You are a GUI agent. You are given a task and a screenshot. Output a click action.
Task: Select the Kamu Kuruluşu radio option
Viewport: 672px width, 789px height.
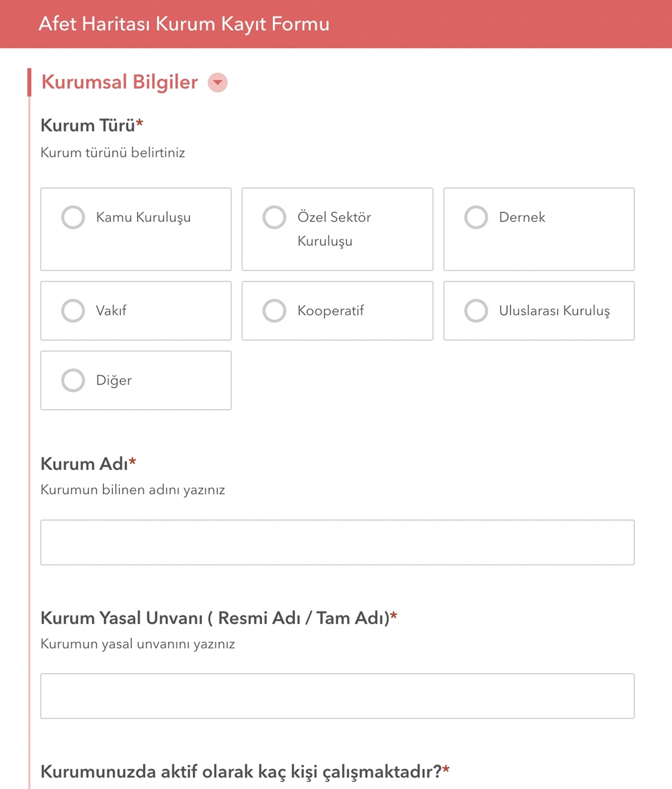pyautogui.click(x=73, y=217)
